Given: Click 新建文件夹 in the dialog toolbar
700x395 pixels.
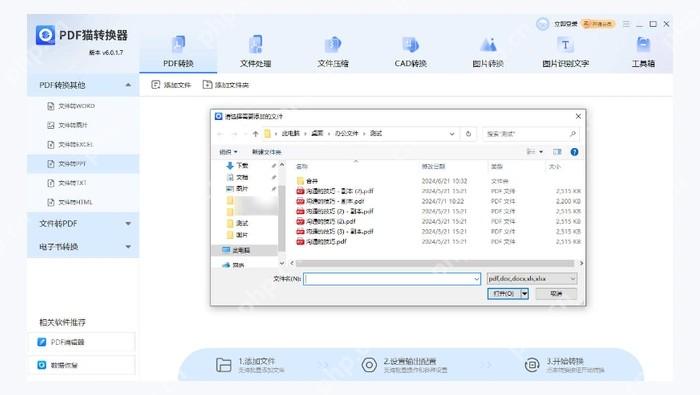Looking at the screenshot, I should [267, 152].
